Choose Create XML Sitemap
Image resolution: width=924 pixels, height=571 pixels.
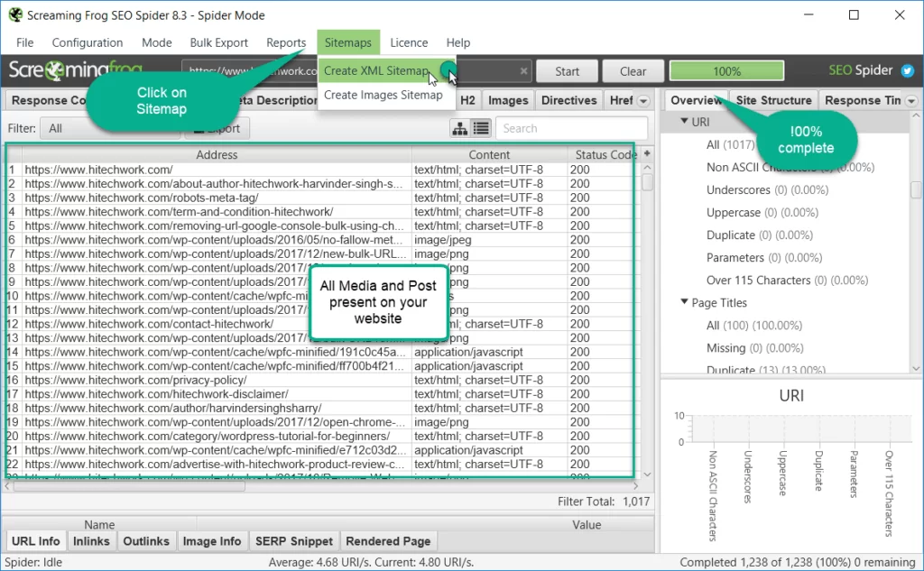386,70
